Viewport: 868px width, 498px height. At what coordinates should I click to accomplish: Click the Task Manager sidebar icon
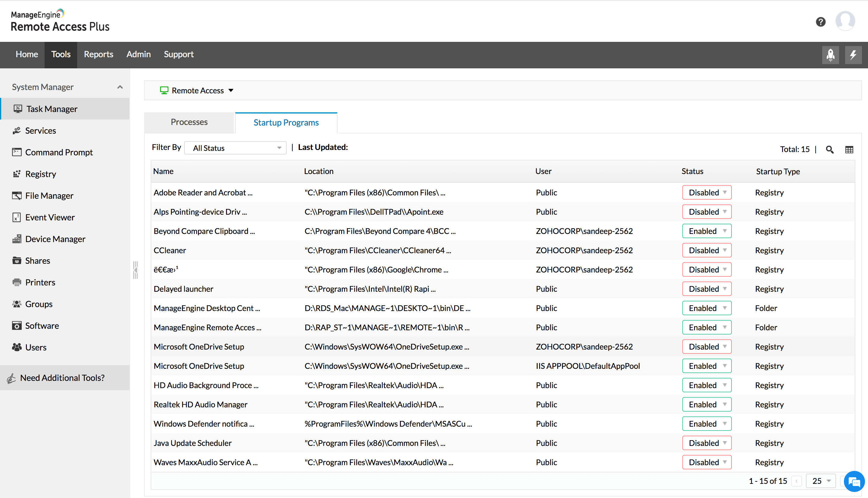17,108
